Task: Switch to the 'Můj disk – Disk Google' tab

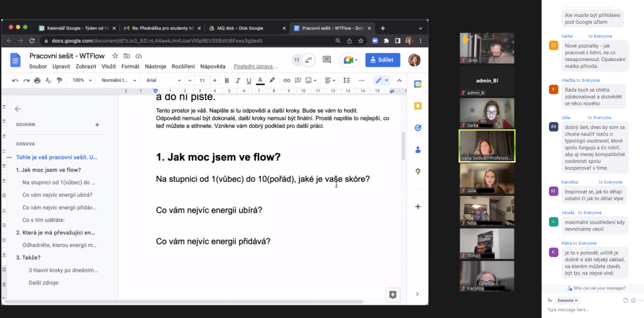Action: pyautogui.click(x=246, y=28)
